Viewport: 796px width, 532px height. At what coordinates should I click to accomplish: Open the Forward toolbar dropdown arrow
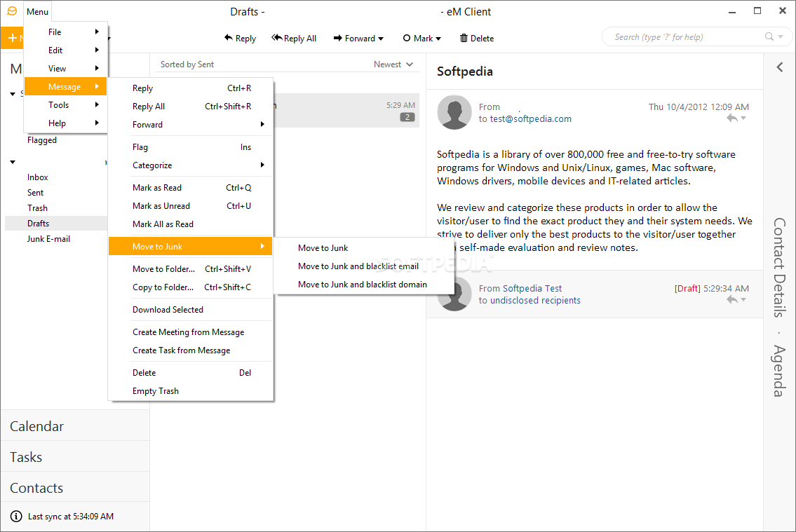click(381, 39)
